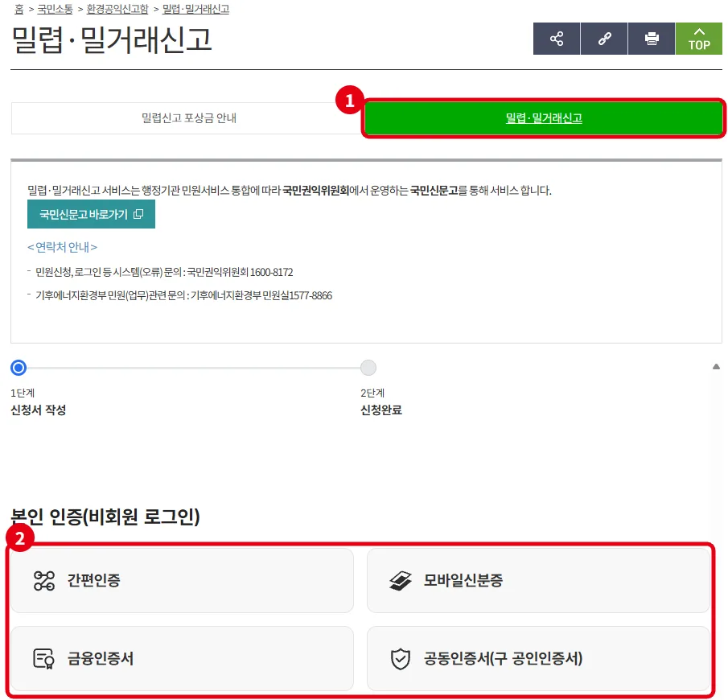Click external-window icon on 국민신문고 바로가기
728x700 pixels.
138,214
